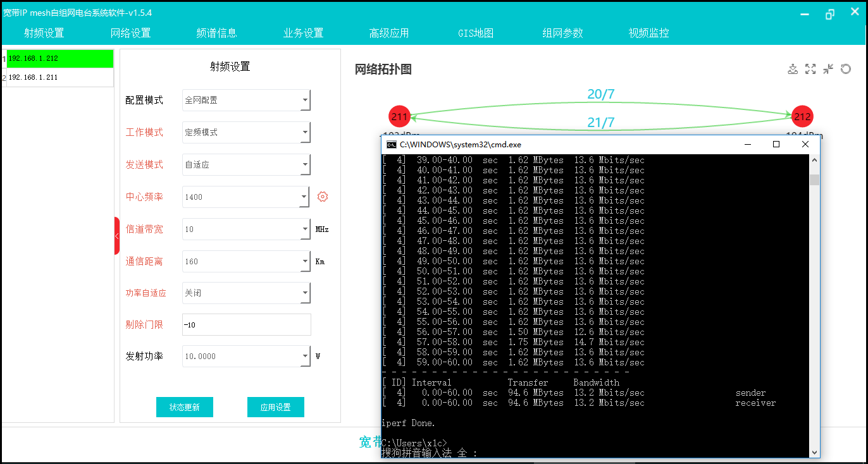This screenshot has width=868, height=464.
Task: Open the 发射功率 dropdown
Action: pyautogui.click(x=246, y=356)
